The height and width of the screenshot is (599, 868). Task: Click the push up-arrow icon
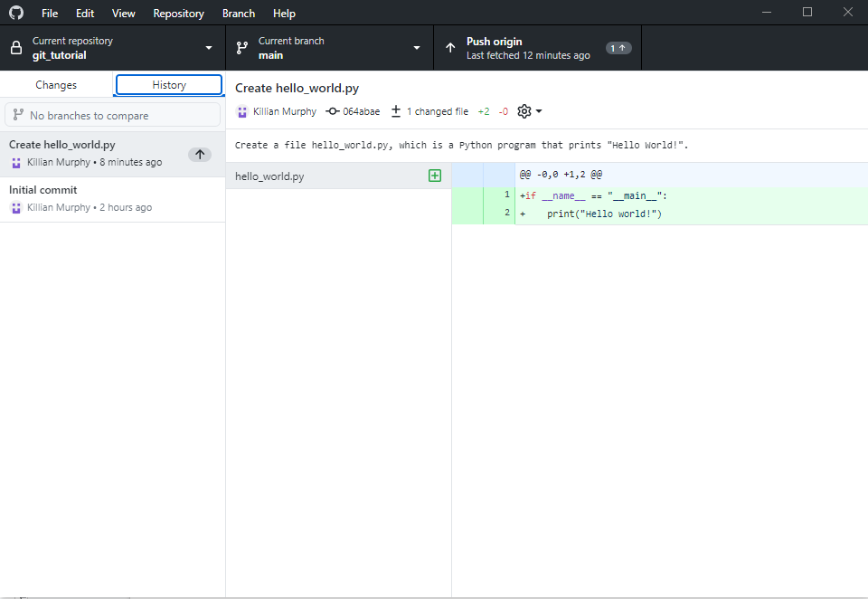coord(450,48)
